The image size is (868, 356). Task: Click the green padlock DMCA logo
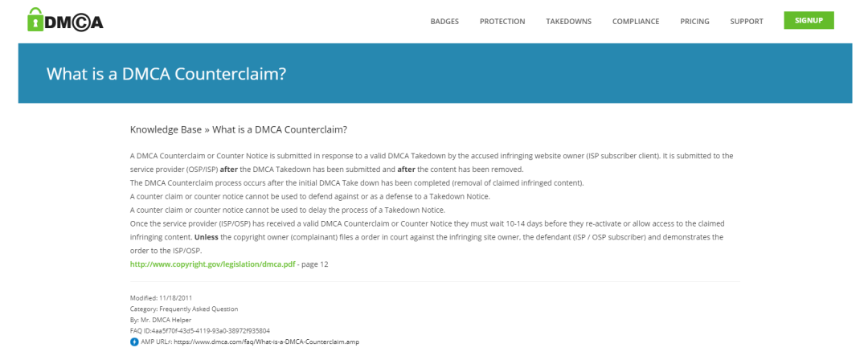[65, 22]
